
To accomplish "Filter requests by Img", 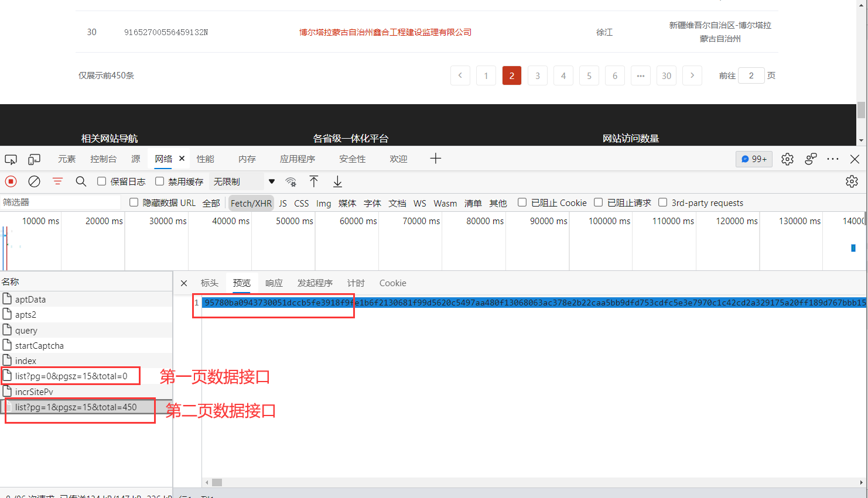I will [x=323, y=203].
